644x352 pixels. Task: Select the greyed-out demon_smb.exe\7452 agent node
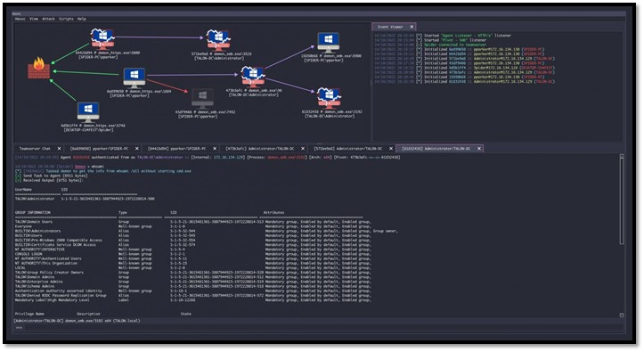202,99
